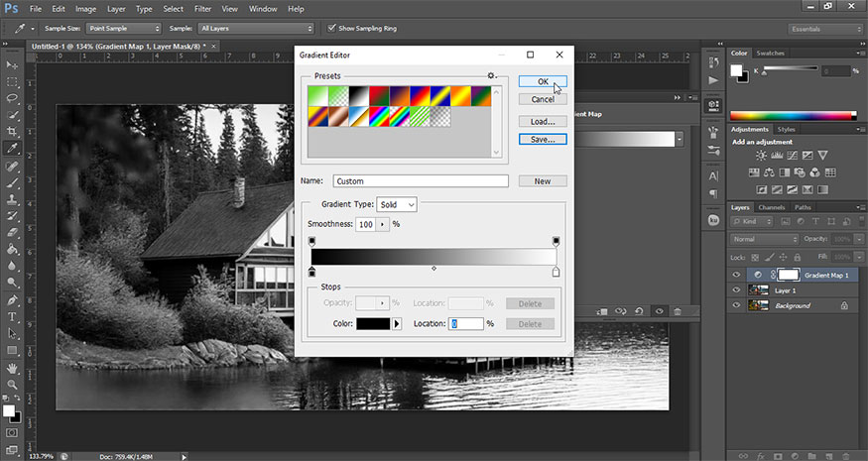Select the Move tool in the toolbar
Screen dimensions: 868x461
click(13, 63)
